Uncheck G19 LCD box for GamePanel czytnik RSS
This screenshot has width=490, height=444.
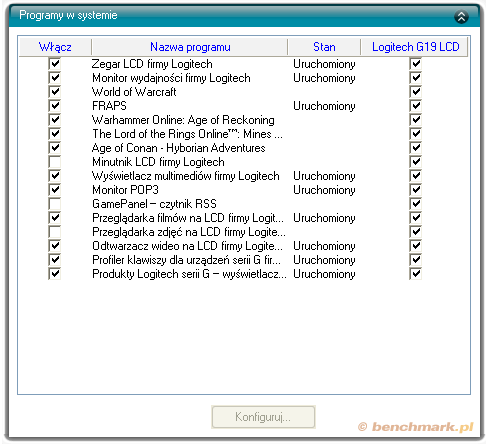[416, 204]
